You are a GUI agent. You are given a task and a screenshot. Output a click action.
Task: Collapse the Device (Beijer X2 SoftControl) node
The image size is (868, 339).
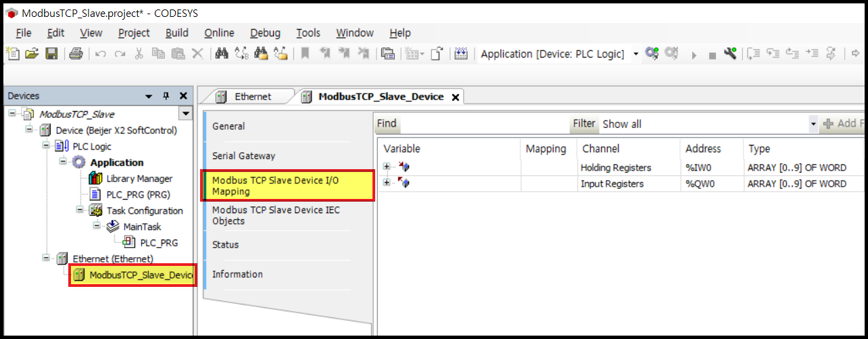[28, 130]
